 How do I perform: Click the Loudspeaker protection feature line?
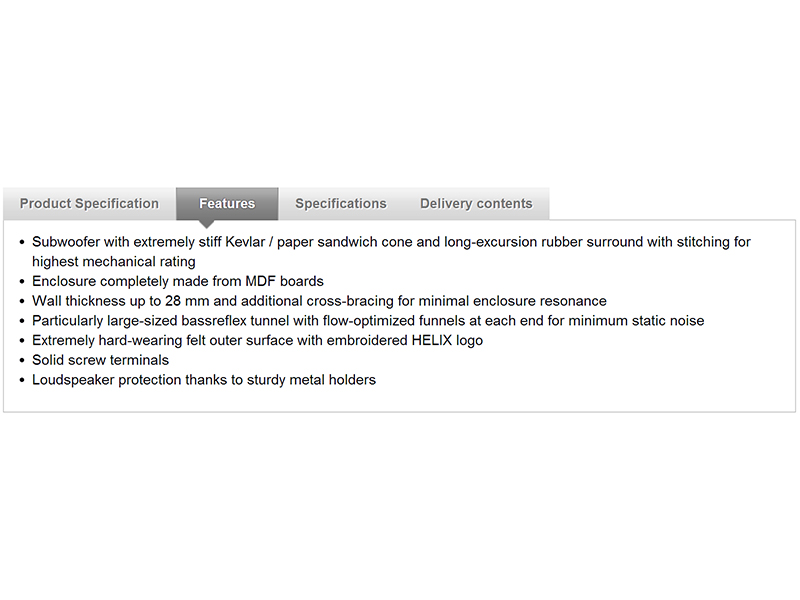[x=204, y=380]
